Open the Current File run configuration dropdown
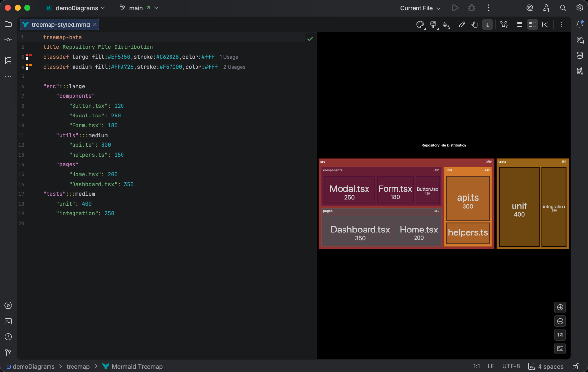Viewport: 588px width, 372px height. tap(420, 8)
